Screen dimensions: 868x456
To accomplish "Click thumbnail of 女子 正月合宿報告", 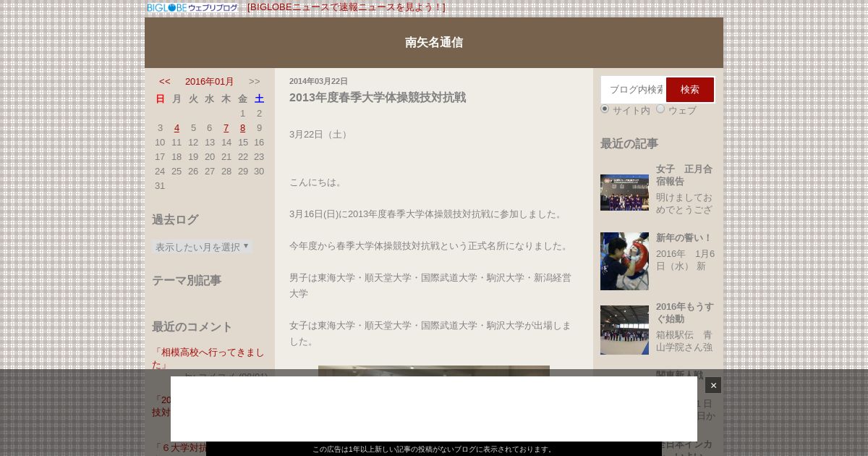I will 624,193.
